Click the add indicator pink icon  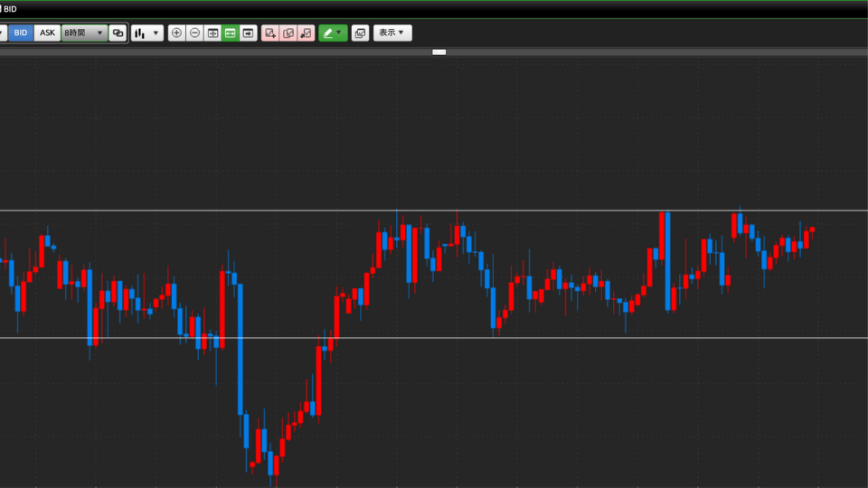pos(270,33)
